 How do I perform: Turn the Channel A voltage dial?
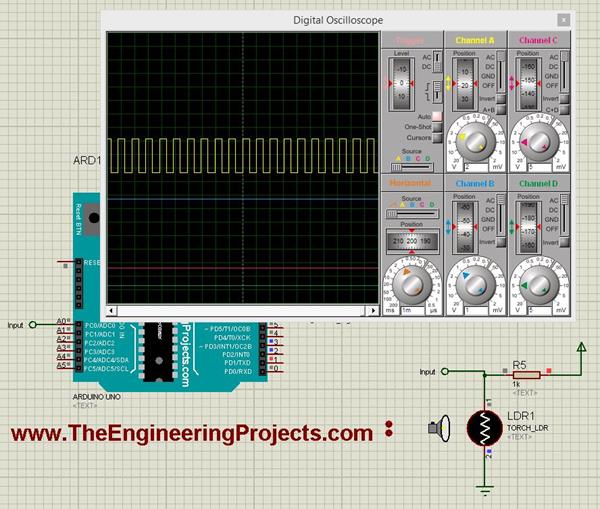[x=473, y=143]
